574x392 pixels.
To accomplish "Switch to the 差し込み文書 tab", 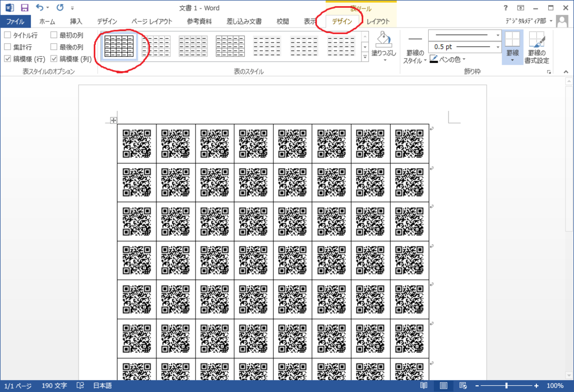I will click(x=244, y=22).
